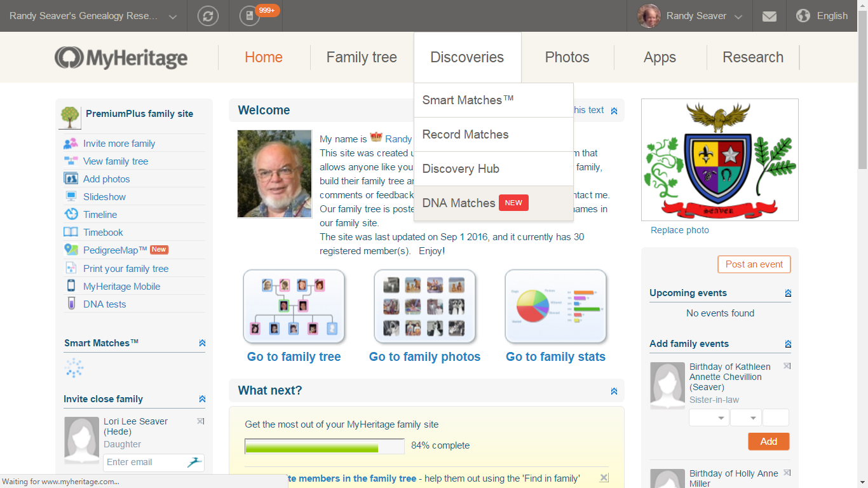868x488 pixels.
Task: Dismiss Lori Lee Seaver invite card
Action: tap(200, 421)
